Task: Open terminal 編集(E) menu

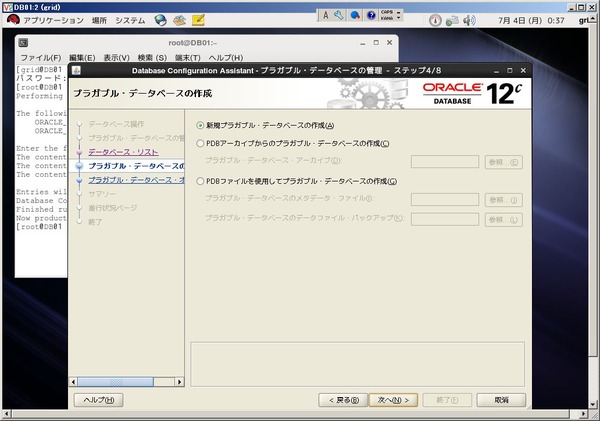Action: [82, 58]
